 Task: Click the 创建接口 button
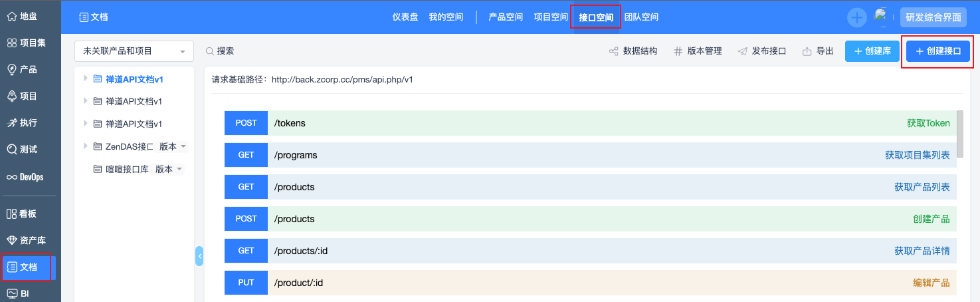(938, 51)
